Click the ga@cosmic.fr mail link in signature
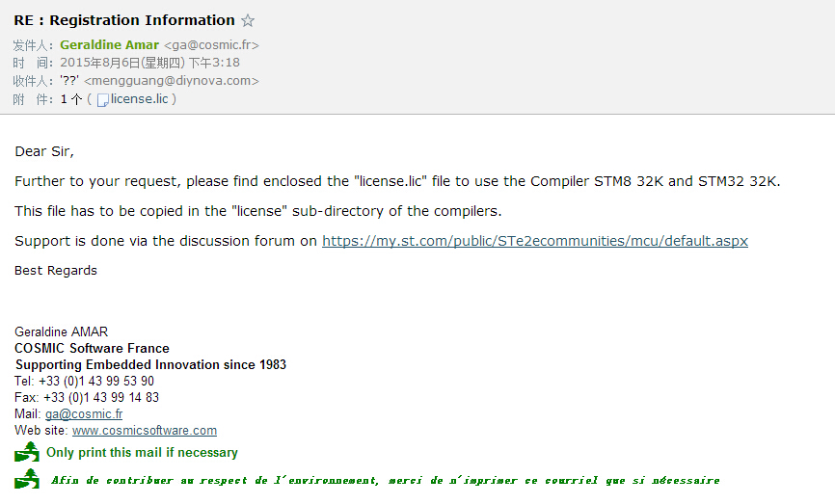The image size is (835, 504). tap(84, 414)
